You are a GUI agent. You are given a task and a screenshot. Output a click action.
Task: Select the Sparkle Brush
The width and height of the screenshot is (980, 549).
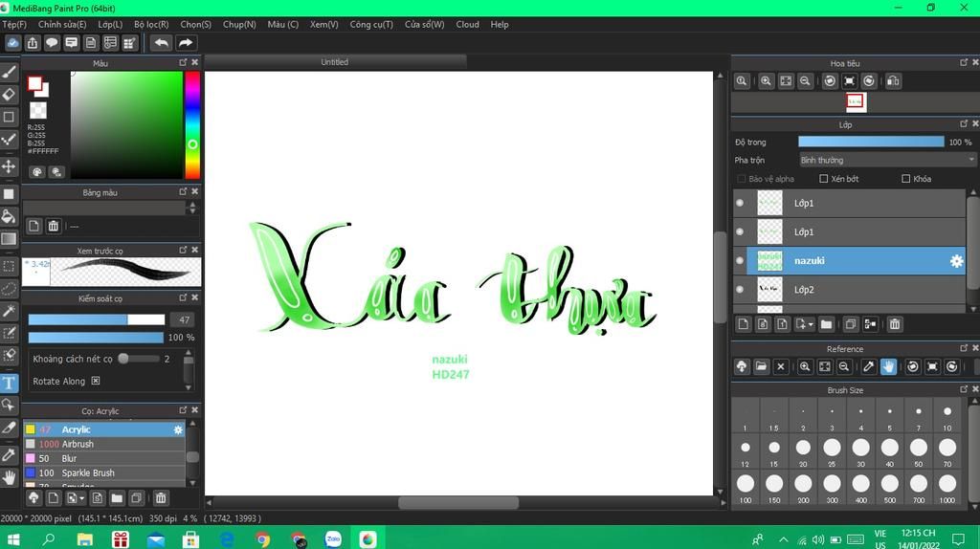tap(103, 472)
